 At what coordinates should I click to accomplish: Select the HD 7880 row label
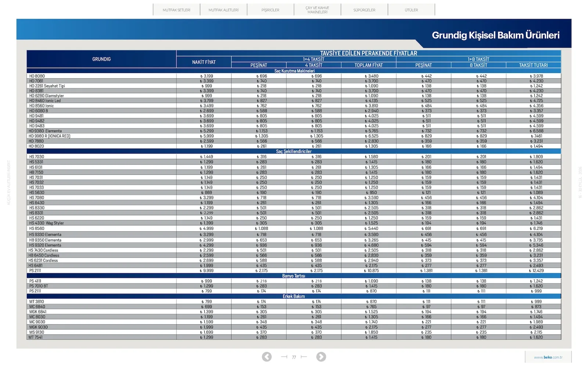pos(36,141)
